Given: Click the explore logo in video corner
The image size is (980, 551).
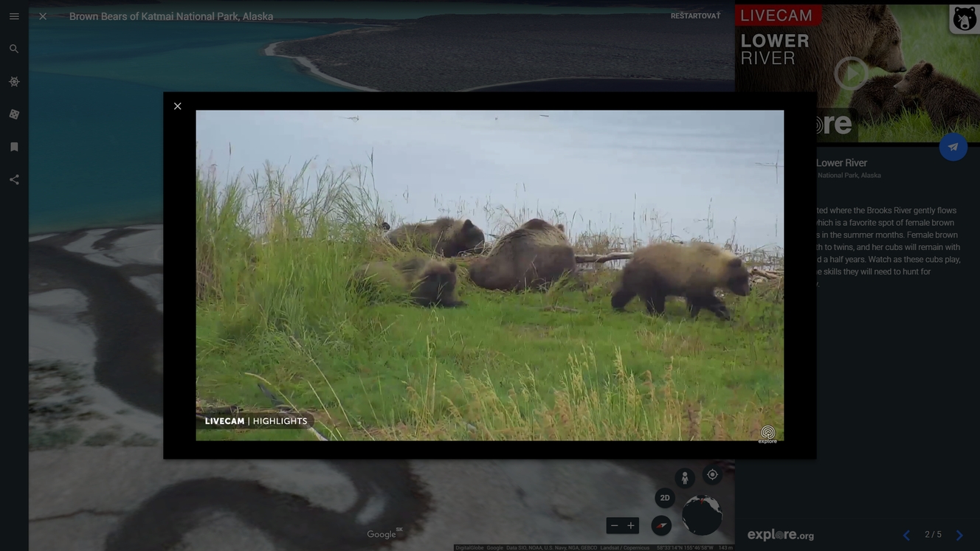Looking at the screenshot, I should (x=767, y=434).
